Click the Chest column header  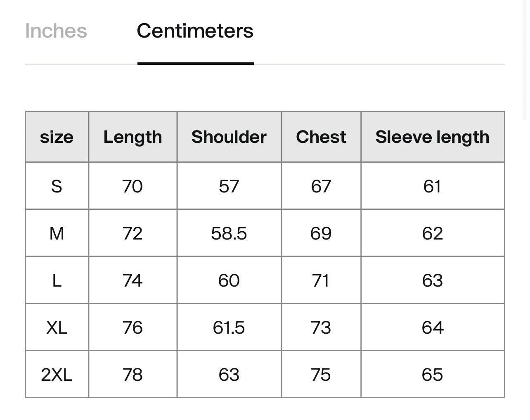321,137
